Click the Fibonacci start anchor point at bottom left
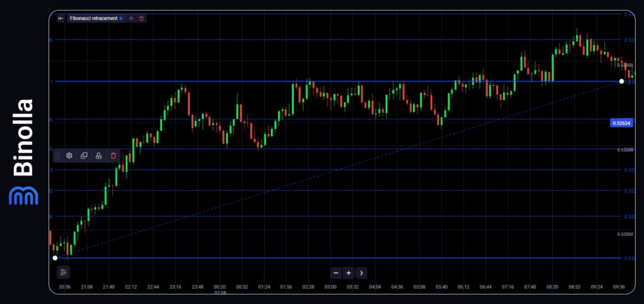644x304 pixels. (55, 258)
